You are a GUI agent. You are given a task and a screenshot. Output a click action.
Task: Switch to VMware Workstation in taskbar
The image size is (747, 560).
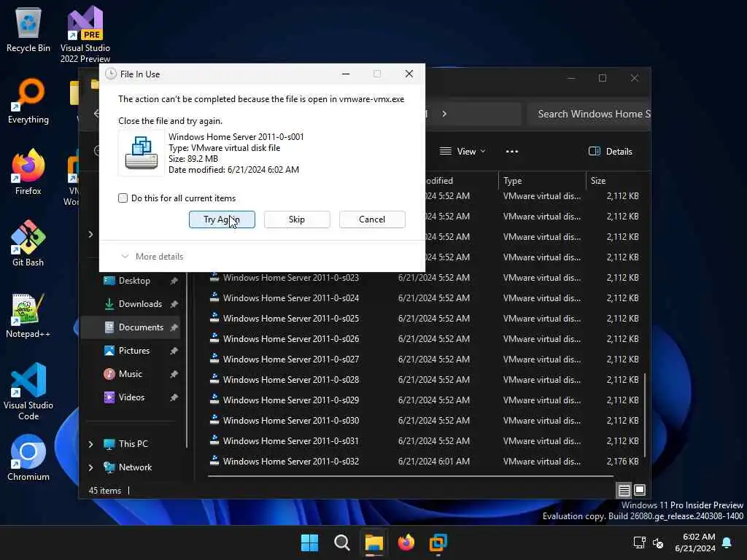438,542
